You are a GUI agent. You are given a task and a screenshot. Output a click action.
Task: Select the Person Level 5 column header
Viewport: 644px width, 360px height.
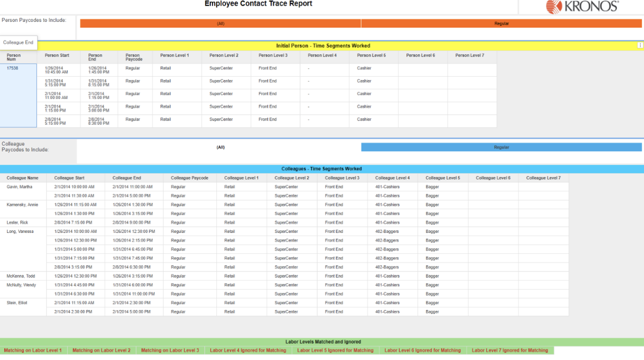(371, 56)
